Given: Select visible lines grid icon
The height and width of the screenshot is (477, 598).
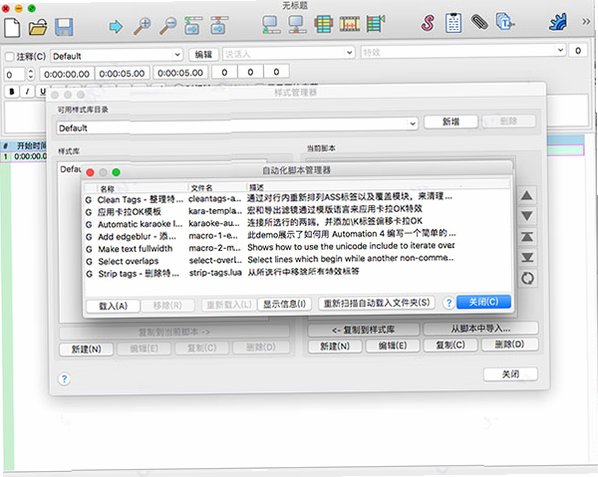Looking at the screenshot, I should pyautogui.click(x=323, y=25).
